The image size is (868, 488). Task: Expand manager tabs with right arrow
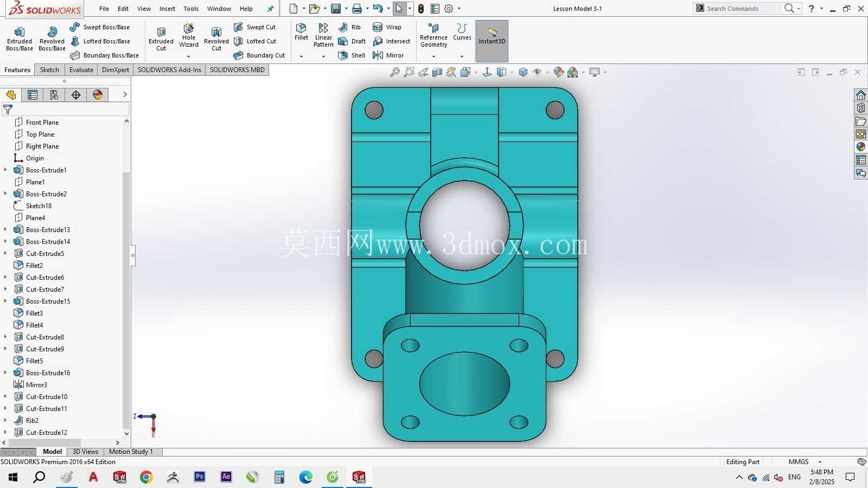tap(125, 94)
